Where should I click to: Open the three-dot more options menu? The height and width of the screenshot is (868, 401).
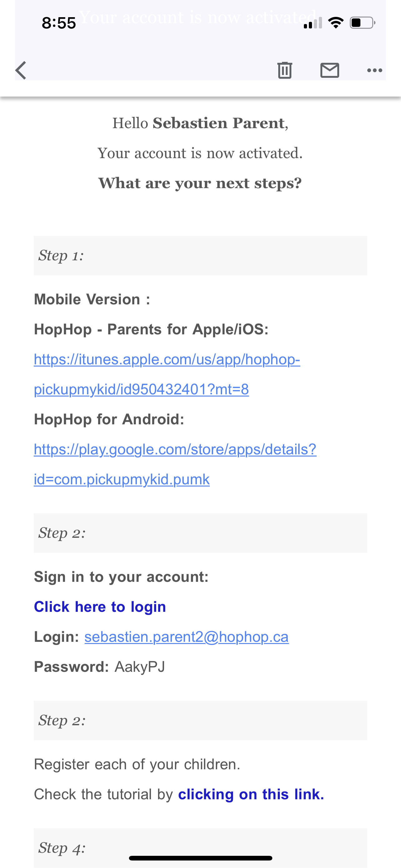[x=374, y=70]
